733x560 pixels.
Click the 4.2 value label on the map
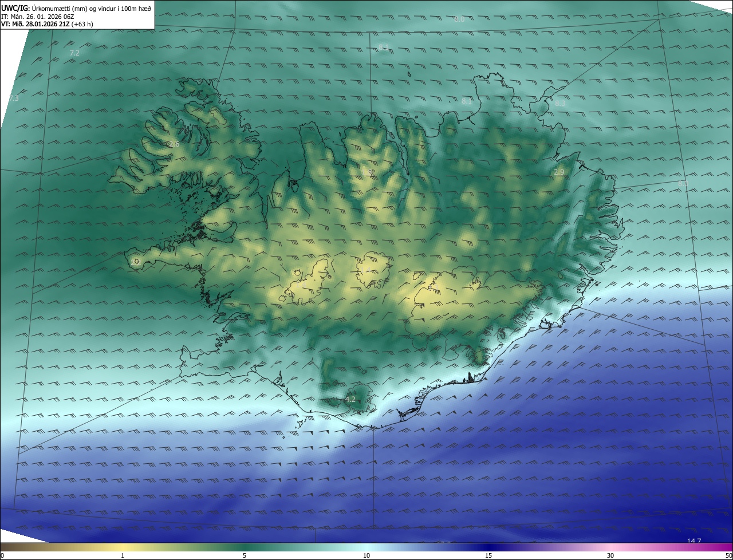point(350,400)
